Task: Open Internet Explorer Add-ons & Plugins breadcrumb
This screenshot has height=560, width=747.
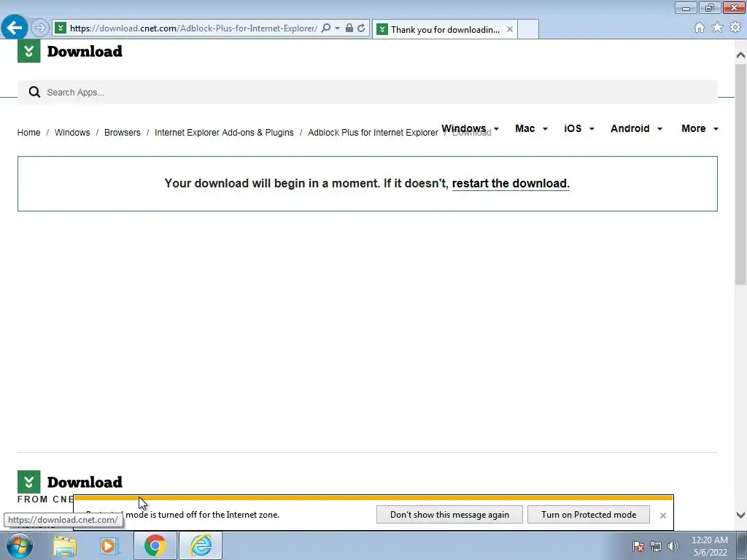Action: [x=224, y=133]
